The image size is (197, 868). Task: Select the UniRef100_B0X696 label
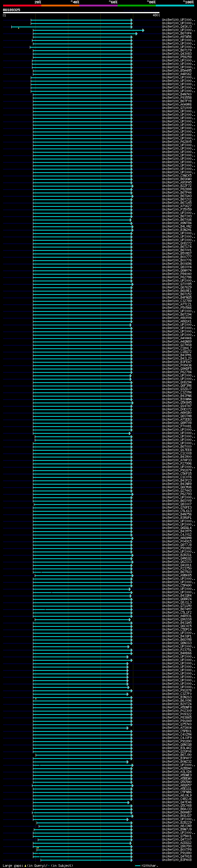point(177,264)
